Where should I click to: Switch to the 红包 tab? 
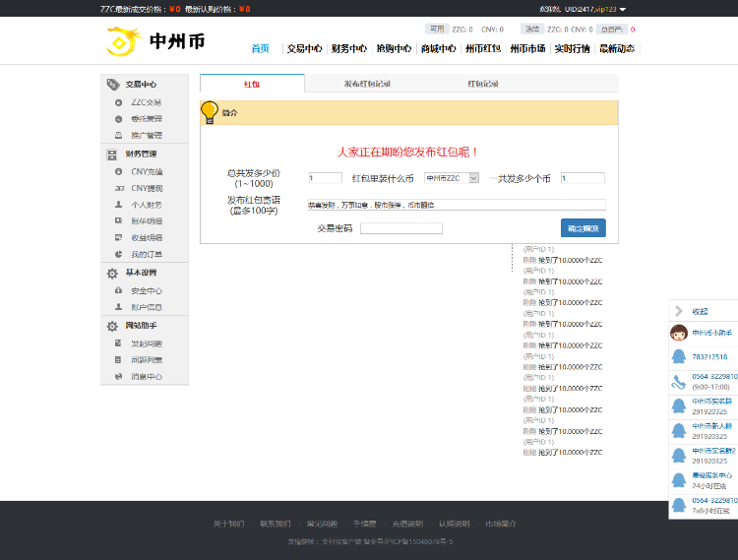coord(252,84)
